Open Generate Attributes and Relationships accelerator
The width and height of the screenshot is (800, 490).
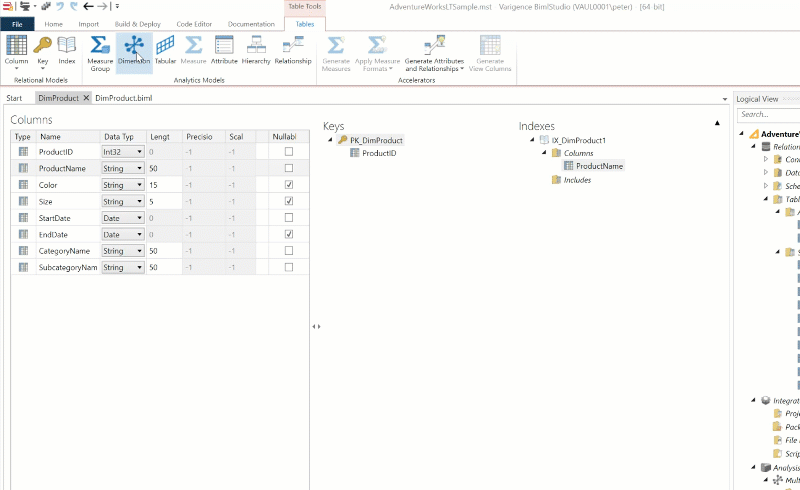[434, 53]
